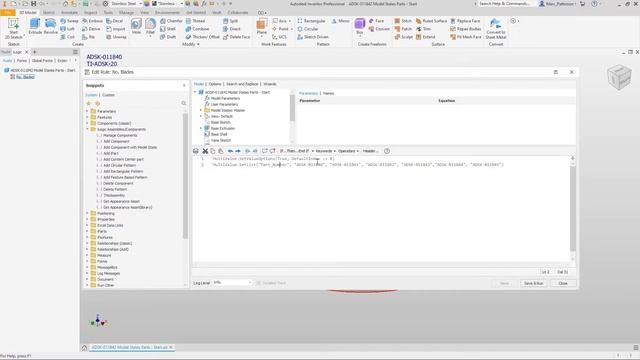Select the Fillet tool

tap(150, 27)
